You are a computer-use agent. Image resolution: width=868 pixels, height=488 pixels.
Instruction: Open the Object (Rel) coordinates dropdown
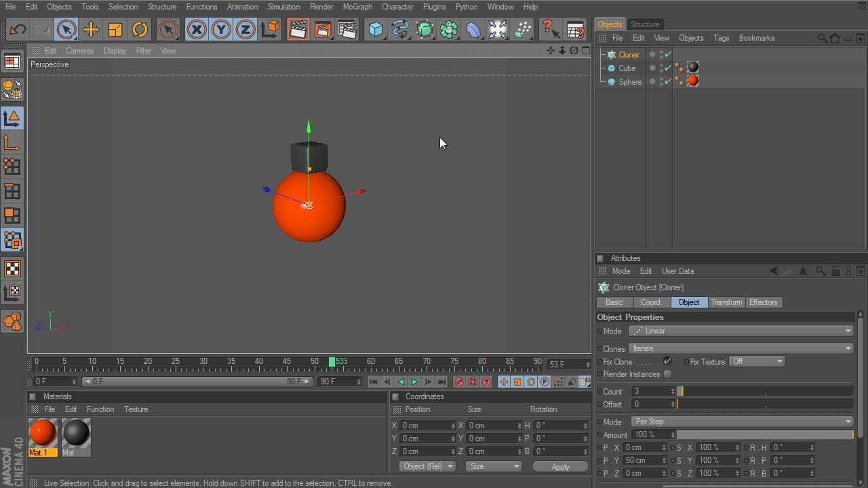coord(427,466)
